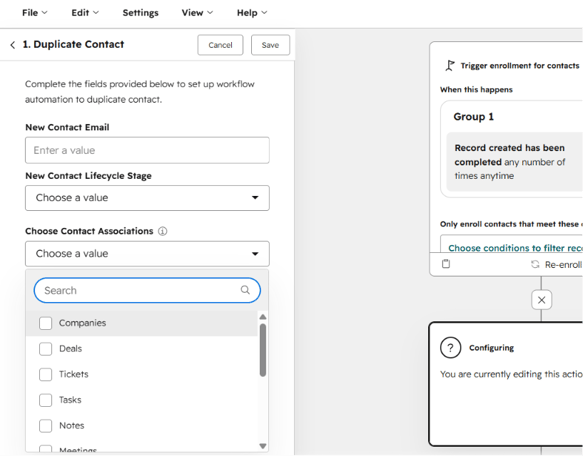This screenshot has height=456, width=583.
Task: Open the Settings menu item
Action: pyautogui.click(x=141, y=13)
